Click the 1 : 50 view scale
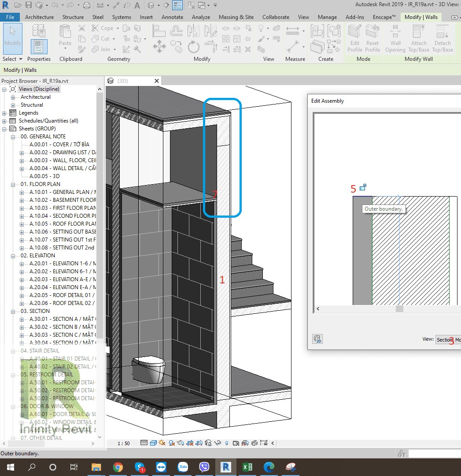The image size is (461, 476). 124,443
